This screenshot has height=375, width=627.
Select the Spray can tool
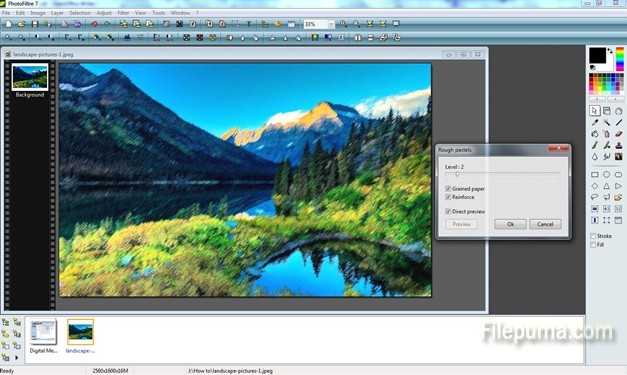coord(607,134)
